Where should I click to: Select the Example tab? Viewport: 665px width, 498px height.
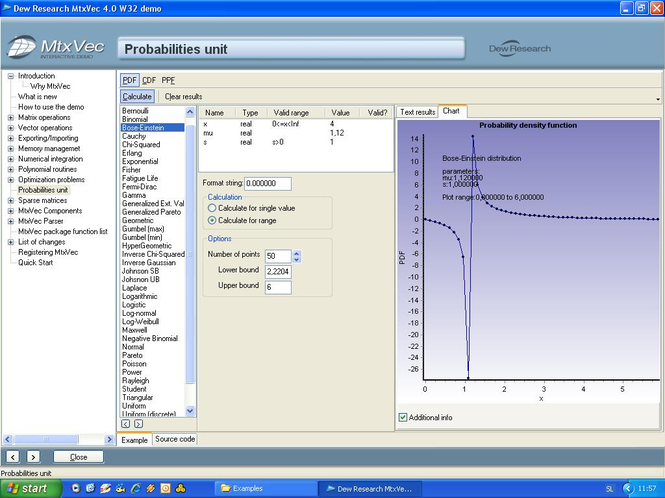click(x=134, y=440)
